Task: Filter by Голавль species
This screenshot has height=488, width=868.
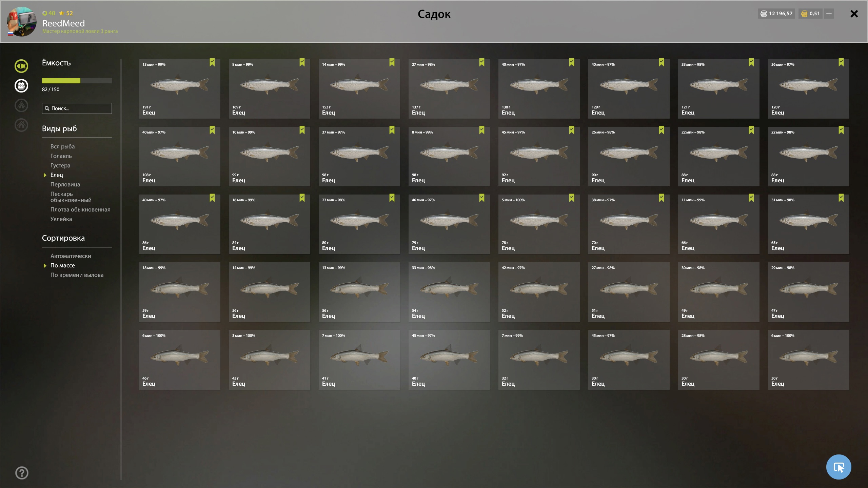Action: pyautogui.click(x=61, y=156)
